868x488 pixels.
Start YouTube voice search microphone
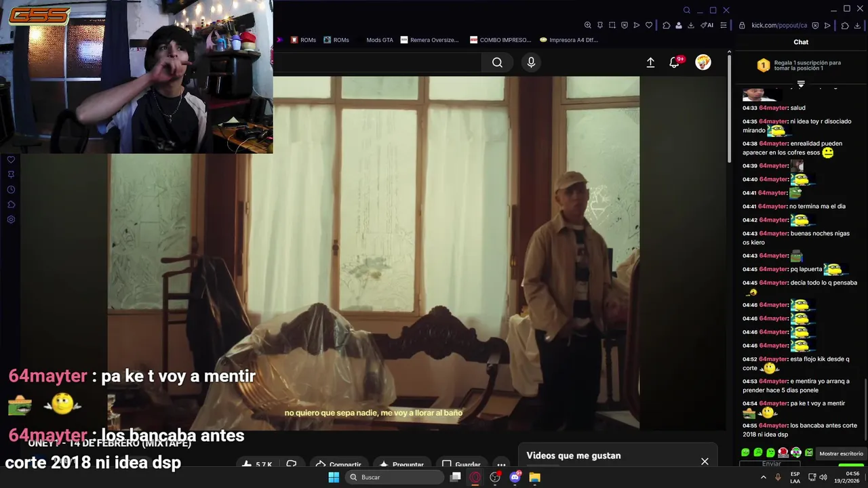point(531,62)
